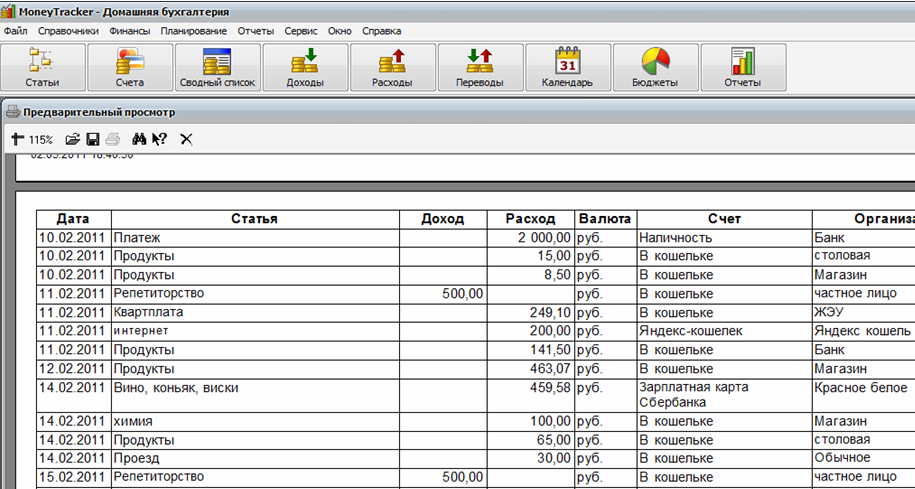915x489 pixels.
Task: Click the Статья column header
Action: coord(255,219)
